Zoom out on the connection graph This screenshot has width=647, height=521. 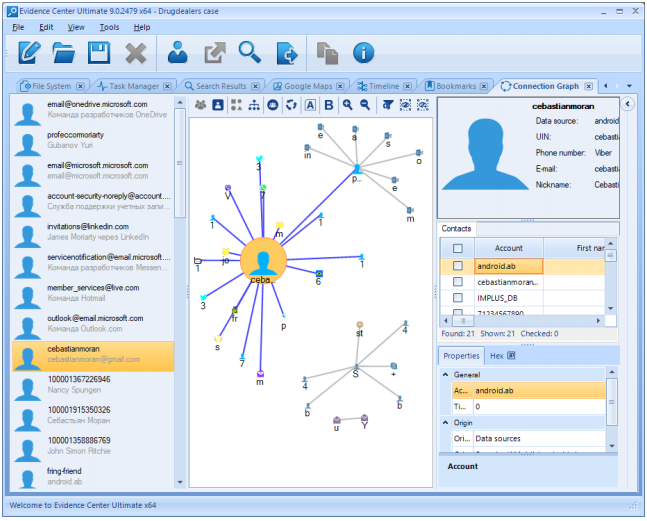365,105
